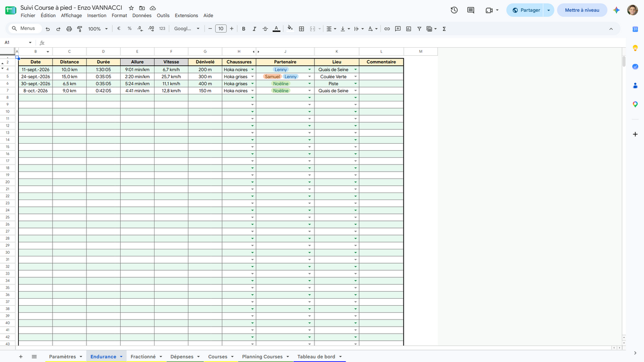The height and width of the screenshot is (362, 644).
Task: Apply euro currency format
Action: pyautogui.click(x=118, y=29)
